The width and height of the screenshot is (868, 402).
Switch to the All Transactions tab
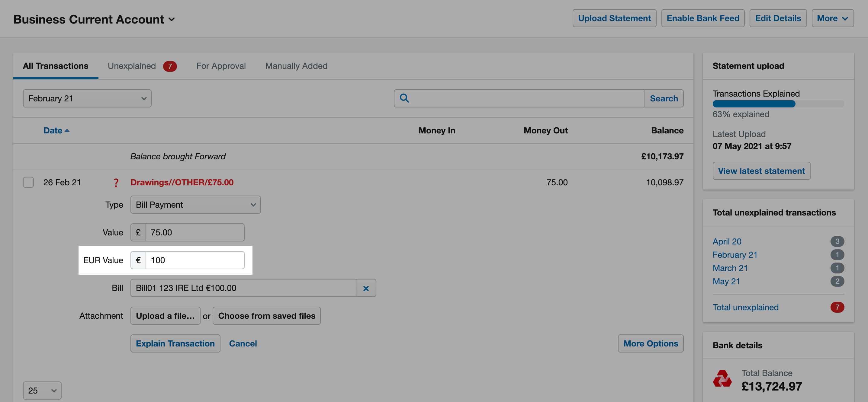click(x=56, y=66)
